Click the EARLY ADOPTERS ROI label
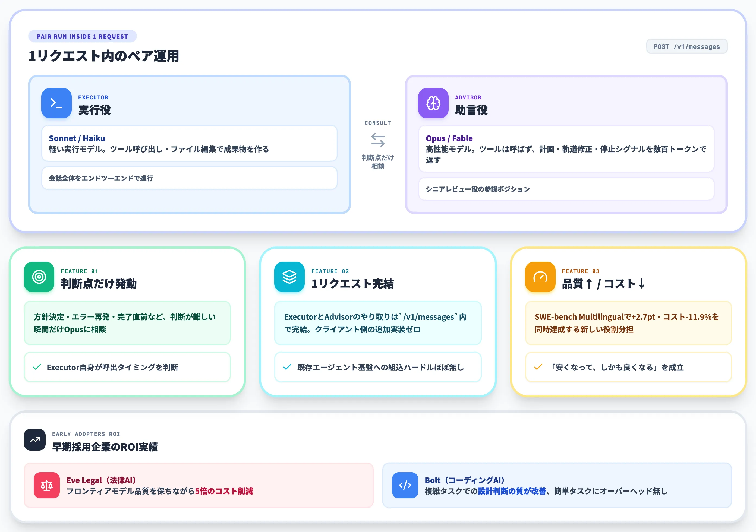This screenshot has width=756, height=532. point(86,434)
